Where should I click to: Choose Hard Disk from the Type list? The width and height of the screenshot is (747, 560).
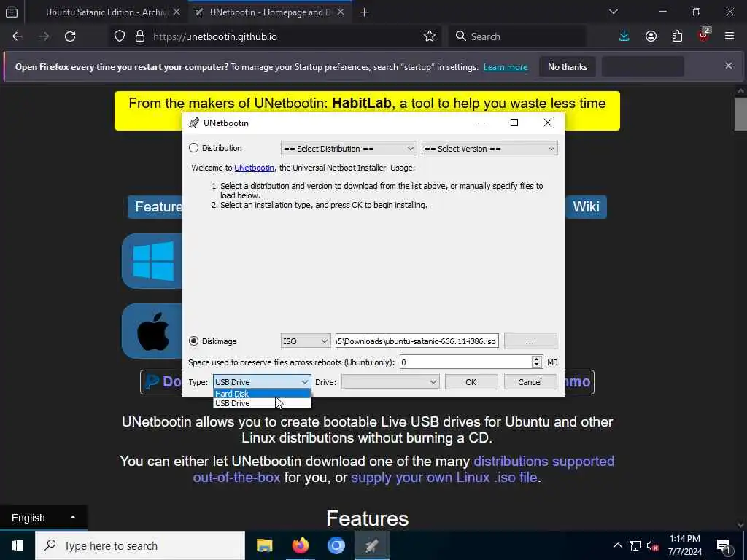[262, 394]
